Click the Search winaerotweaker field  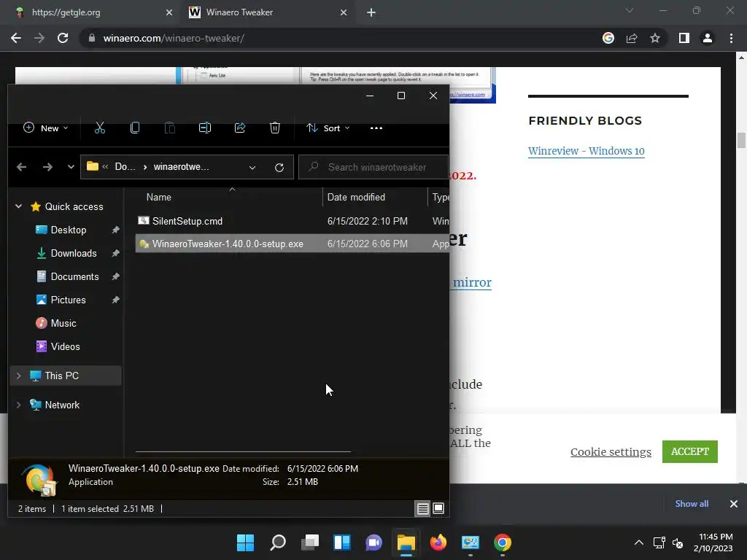(373, 167)
